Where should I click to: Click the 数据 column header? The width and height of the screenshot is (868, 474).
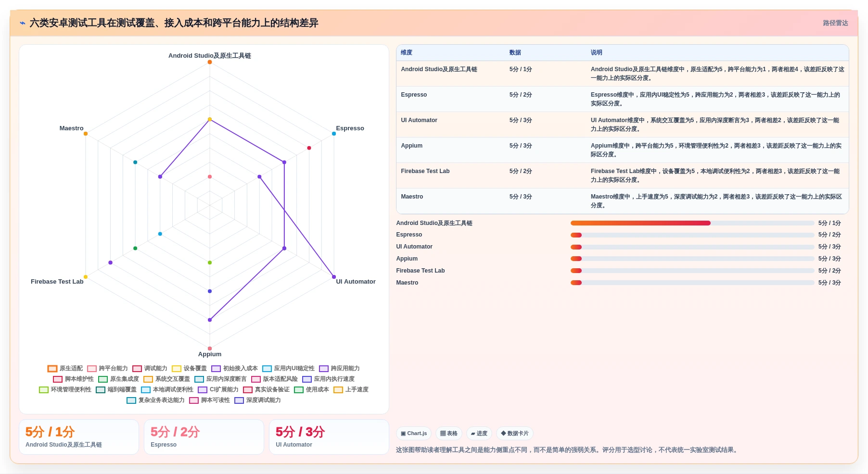pos(515,53)
